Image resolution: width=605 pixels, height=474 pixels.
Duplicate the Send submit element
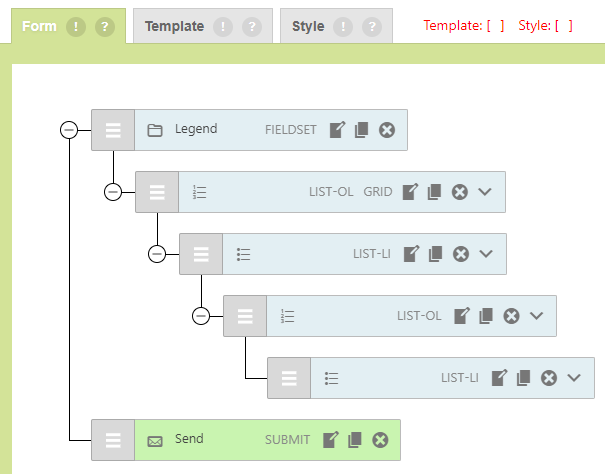355,440
